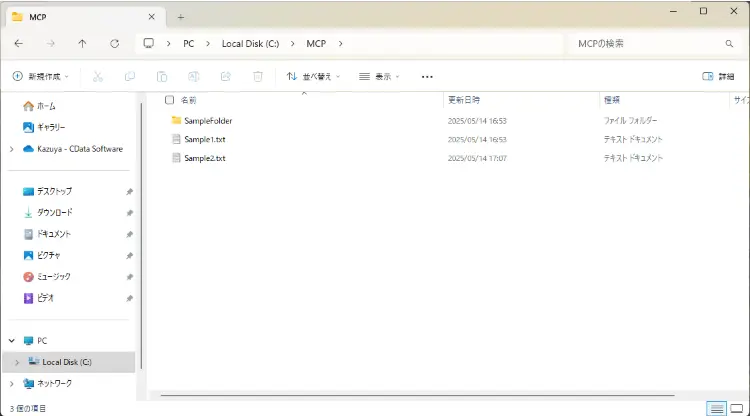This screenshot has width=750, height=416.
Task: Toggle the 詳細 details pane button
Action: (718, 77)
